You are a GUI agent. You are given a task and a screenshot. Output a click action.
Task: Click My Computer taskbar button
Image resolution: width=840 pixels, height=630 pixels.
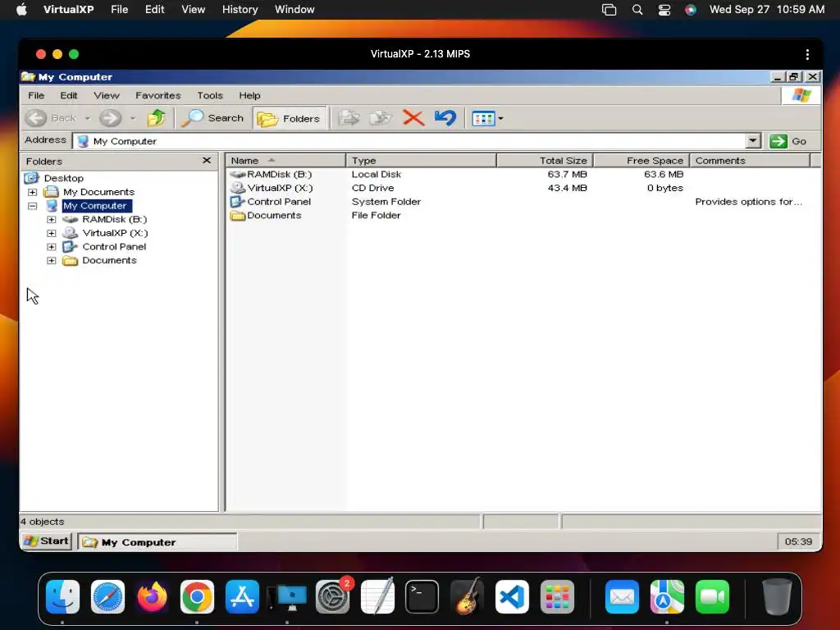tap(157, 542)
